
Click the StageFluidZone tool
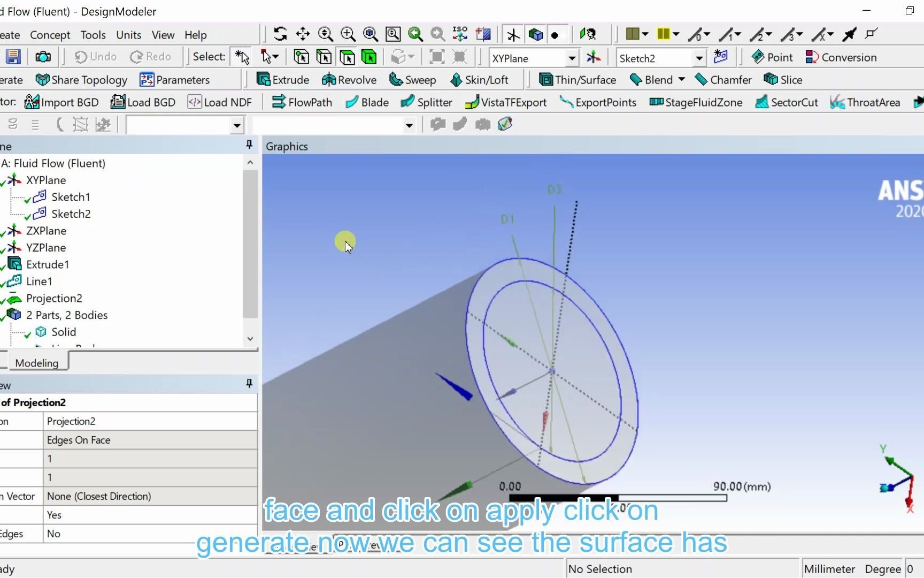click(x=696, y=102)
